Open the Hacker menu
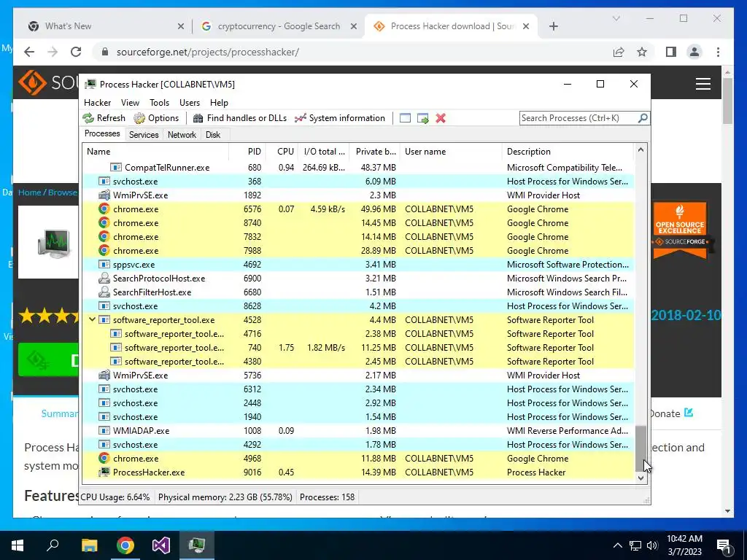This screenshot has width=747, height=560. pyautogui.click(x=97, y=102)
